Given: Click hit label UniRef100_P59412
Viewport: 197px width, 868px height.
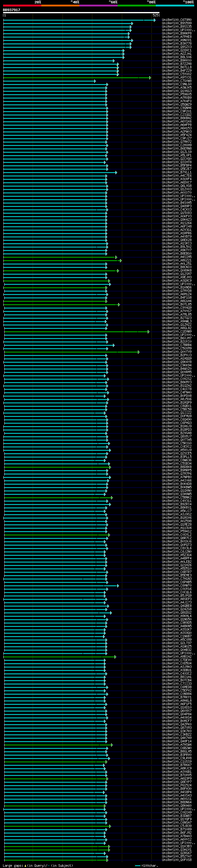Looking at the screenshot, I should point(177,531).
